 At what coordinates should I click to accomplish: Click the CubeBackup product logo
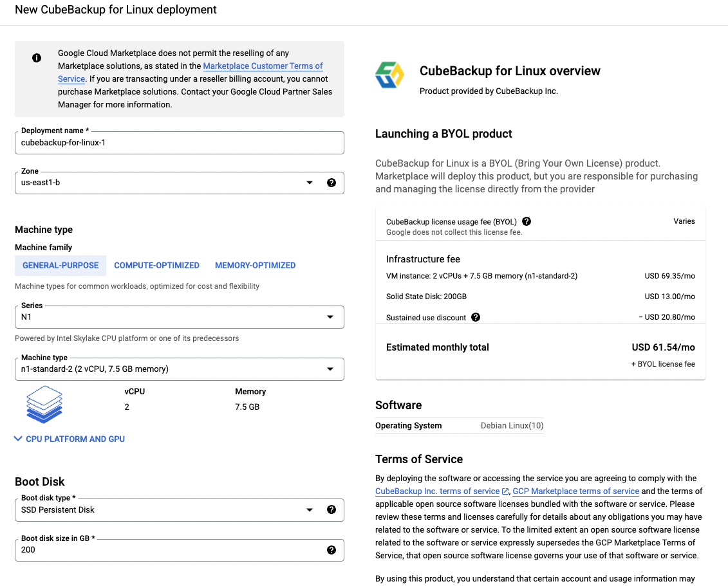[x=389, y=75]
